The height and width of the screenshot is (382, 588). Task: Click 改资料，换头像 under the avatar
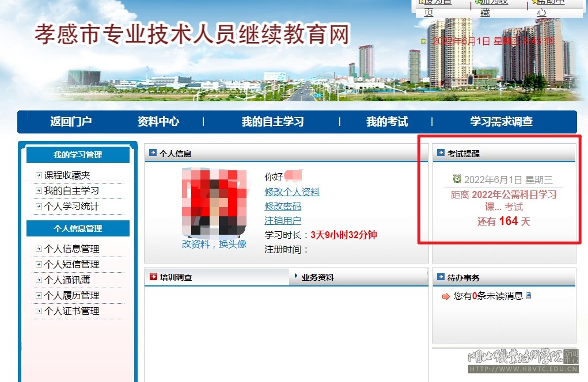[x=214, y=244]
